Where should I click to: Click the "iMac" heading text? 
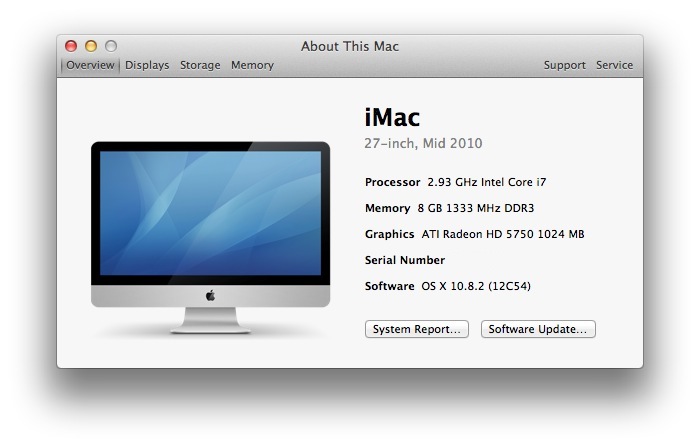(x=392, y=118)
